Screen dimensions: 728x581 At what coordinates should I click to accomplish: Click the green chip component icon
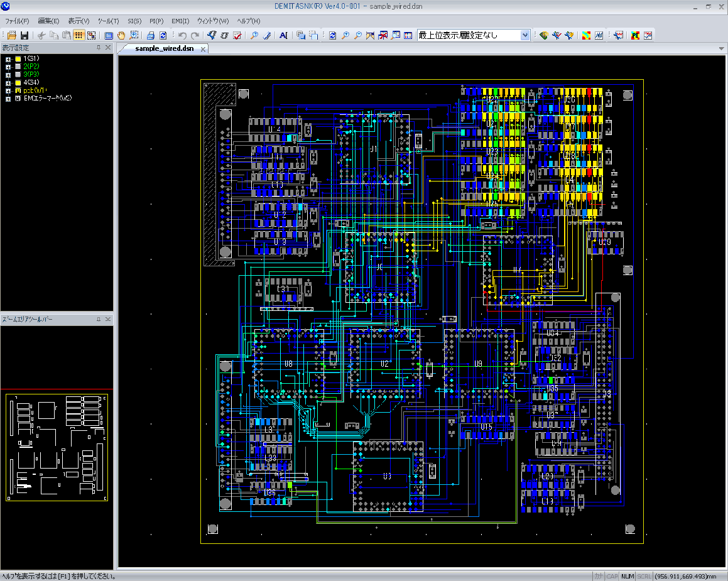pos(544,35)
